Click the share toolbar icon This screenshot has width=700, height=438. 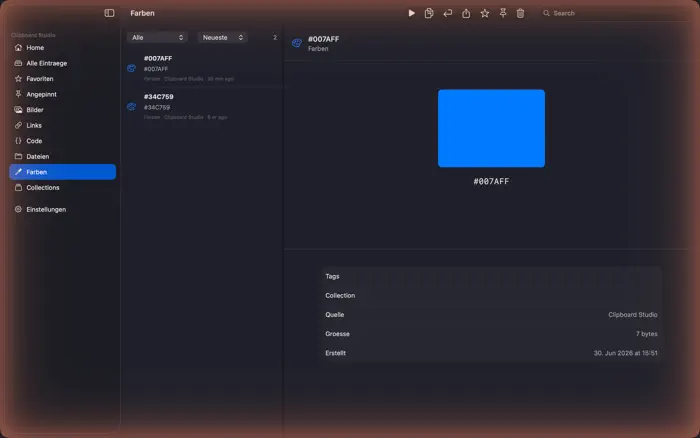[x=466, y=13]
